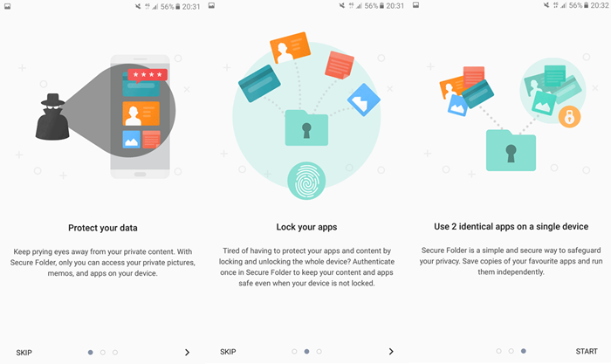The image size is (611, 364).
Task: Tap the fingerprint icon
Action: (x=306, y=181)
